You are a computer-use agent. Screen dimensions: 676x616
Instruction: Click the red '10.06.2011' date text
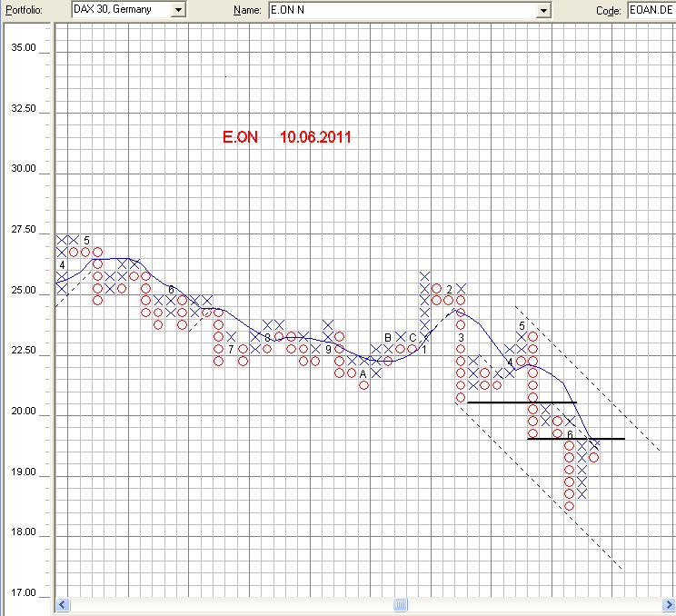[315, 137]
